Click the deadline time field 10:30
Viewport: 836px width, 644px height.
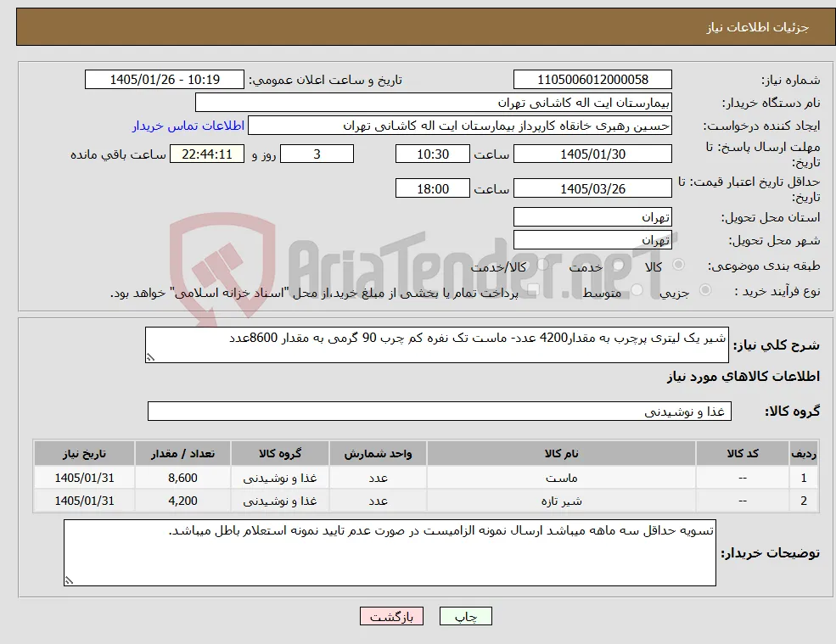point(432,154)
